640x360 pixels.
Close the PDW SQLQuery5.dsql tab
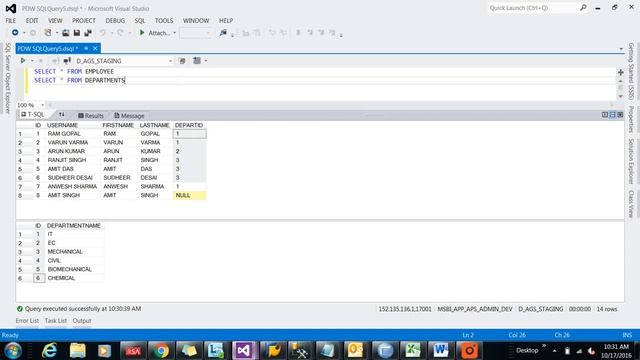(95, 48)
